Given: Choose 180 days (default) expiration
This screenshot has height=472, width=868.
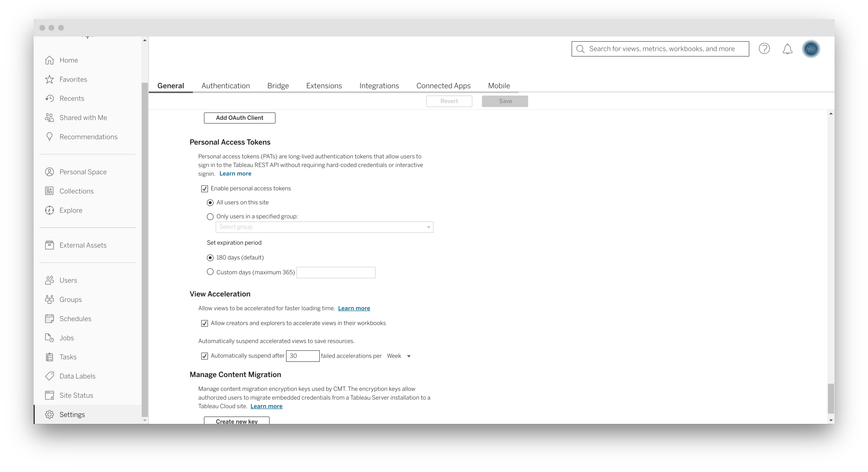Looking at the screenshot, I should pyautogui.click(x=210, y=258).
